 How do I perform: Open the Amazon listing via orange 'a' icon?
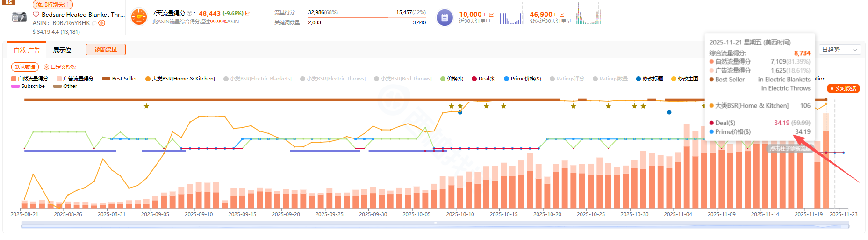[102, 23]
